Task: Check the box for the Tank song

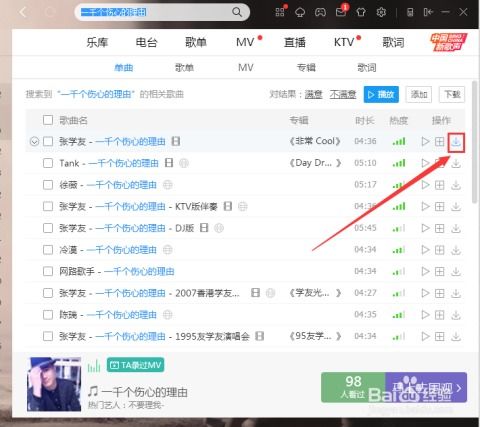Action: pos(48,163)
